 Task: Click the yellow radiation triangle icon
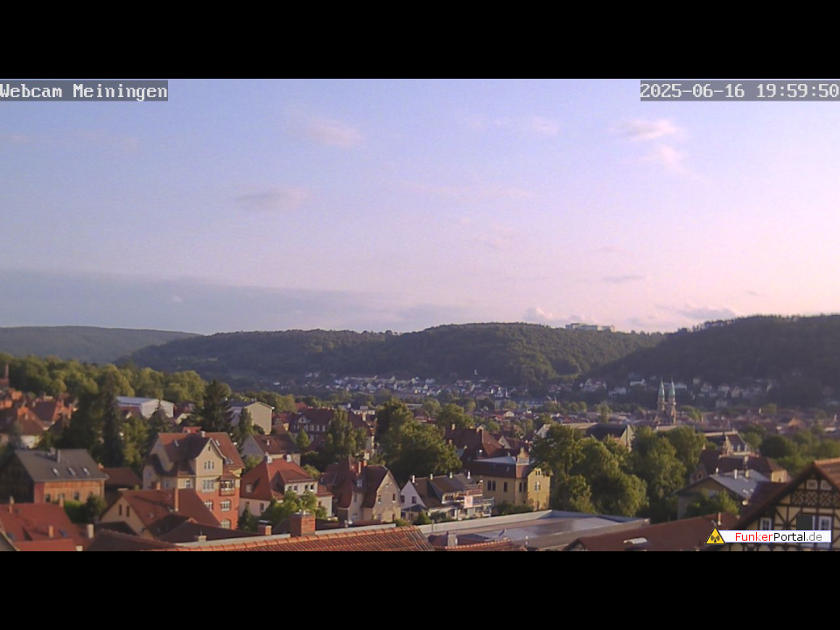(x=715, y=536)
